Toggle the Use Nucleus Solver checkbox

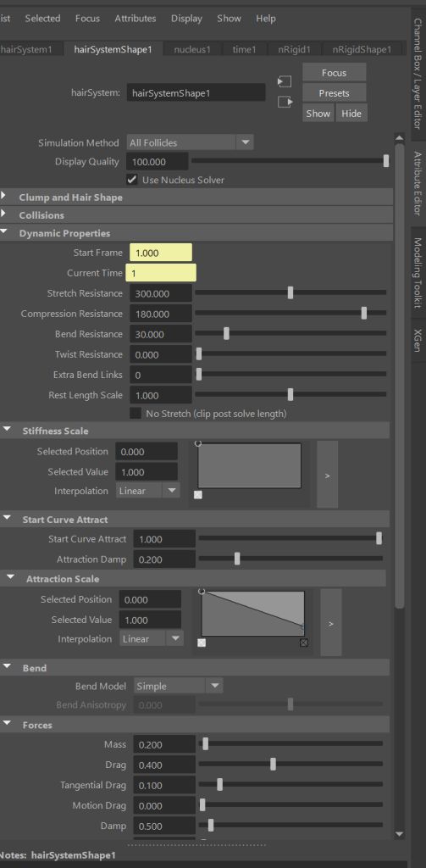coord(131,180)
